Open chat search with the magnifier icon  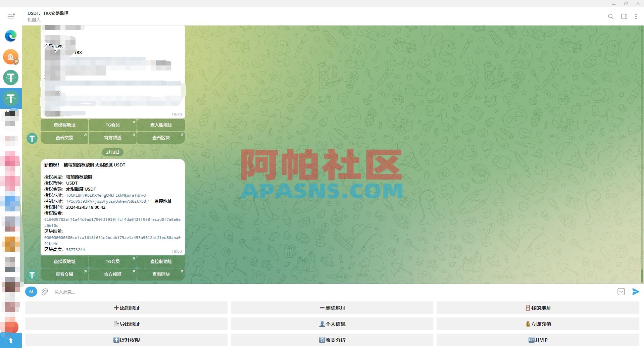point(611,16)
